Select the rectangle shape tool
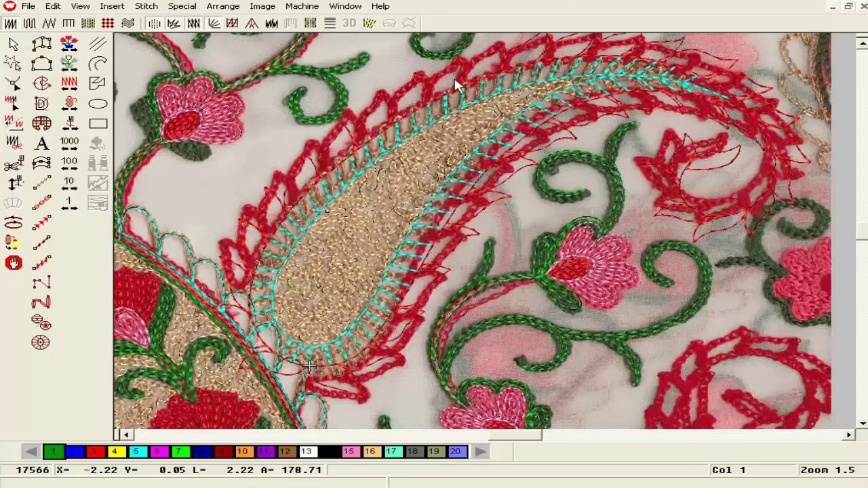The height and width of the screenshot is (488, 868). pos(98,123)
